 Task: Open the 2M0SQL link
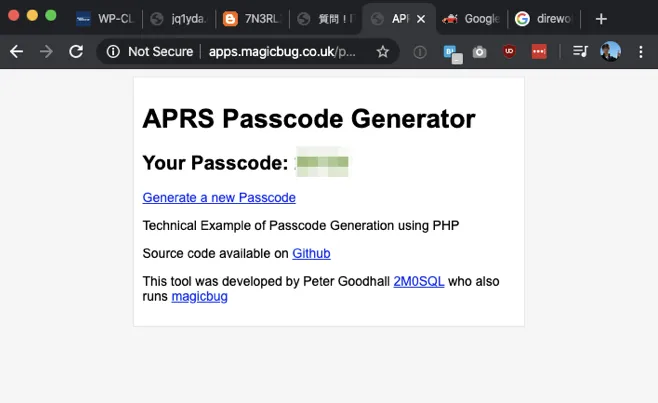pos(419,282)
